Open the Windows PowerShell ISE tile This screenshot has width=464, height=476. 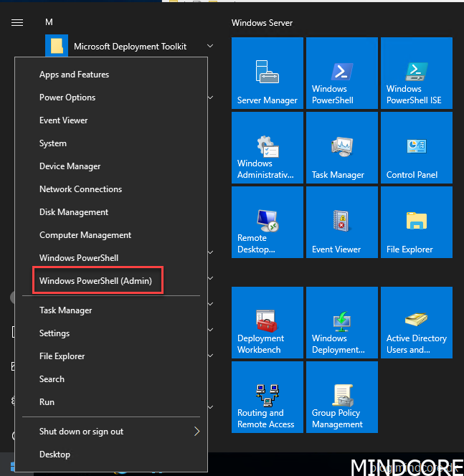pyautogui.click(x=417, y=73)
